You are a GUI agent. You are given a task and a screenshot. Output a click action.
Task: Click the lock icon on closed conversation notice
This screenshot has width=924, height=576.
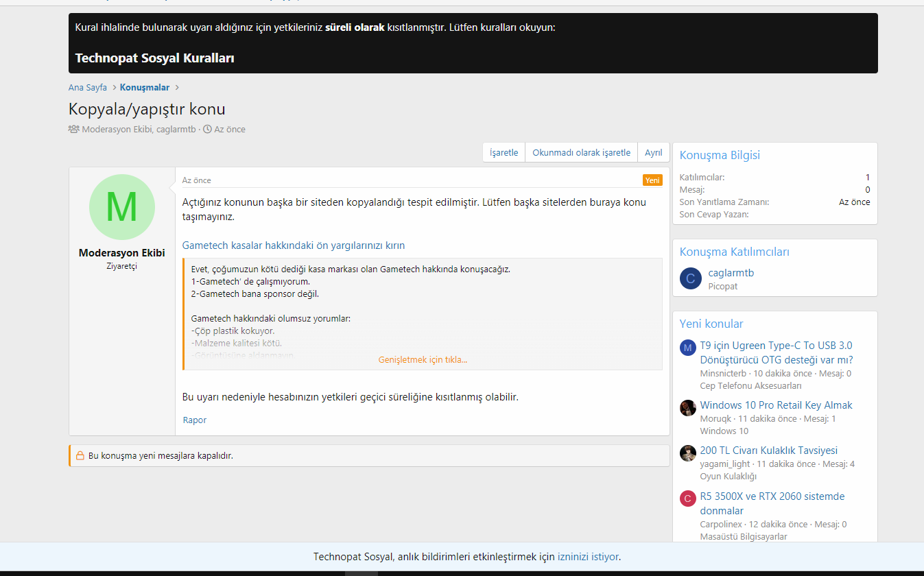(80, 455)
